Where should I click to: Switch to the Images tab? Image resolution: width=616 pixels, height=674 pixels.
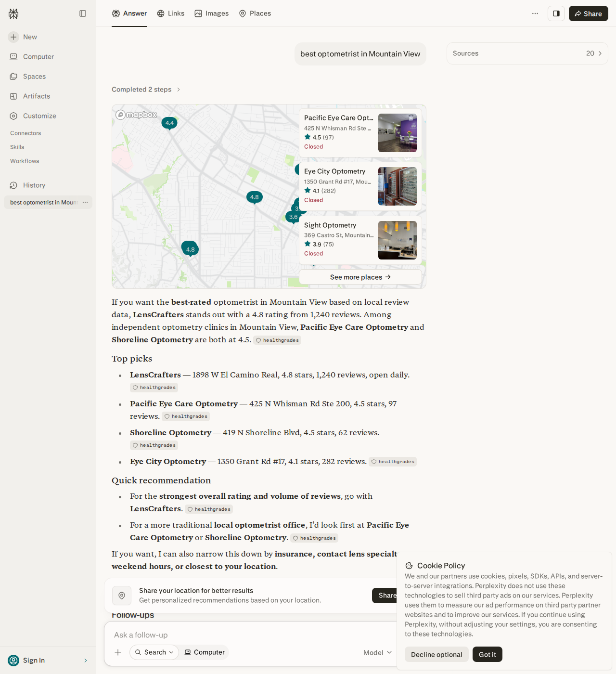(x=212, y=13)
